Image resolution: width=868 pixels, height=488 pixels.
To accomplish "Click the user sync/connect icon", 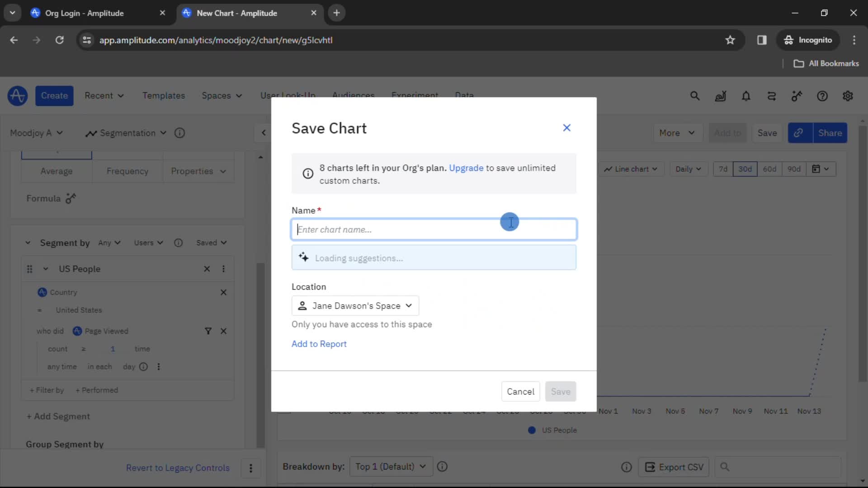I will pos(772,96).
